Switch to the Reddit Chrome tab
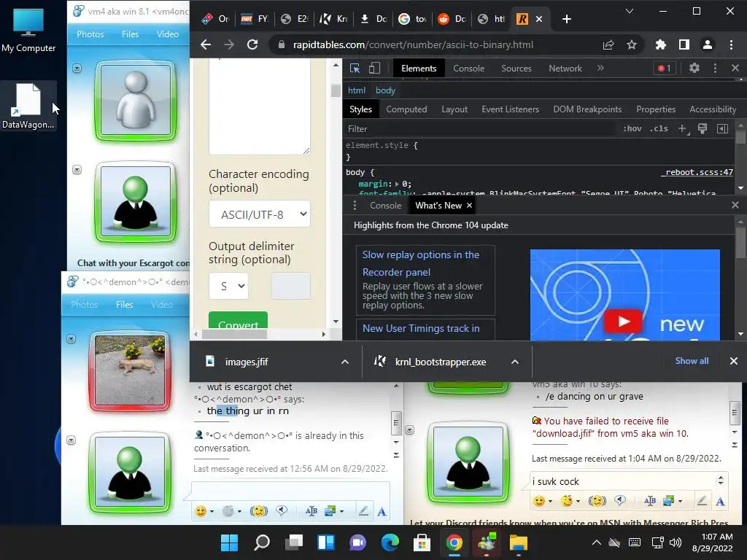The height and width of the screenshot is (560, 747). 451,19
